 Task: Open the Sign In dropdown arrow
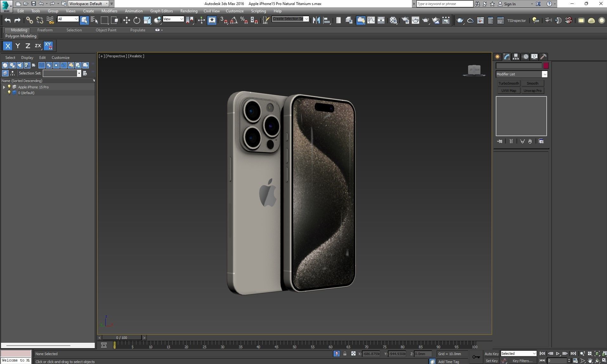tap(532, 4)
